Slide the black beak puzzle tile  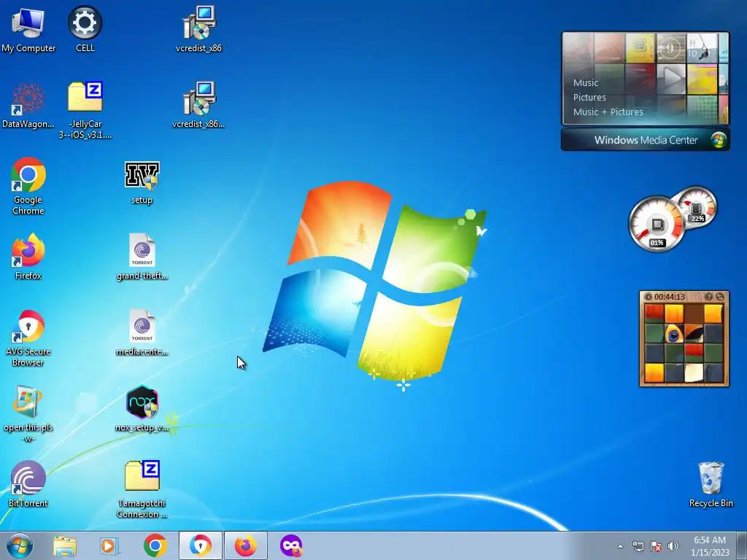coord(694,334)
